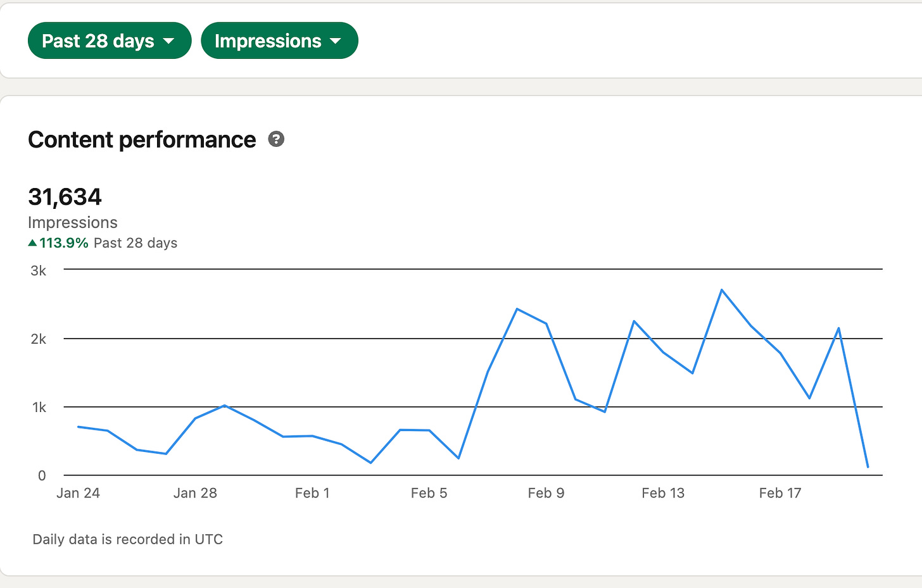Viewport: 922px width, 588px height.
Task: Click the 3k y-axis label
Action: point(39,271)
